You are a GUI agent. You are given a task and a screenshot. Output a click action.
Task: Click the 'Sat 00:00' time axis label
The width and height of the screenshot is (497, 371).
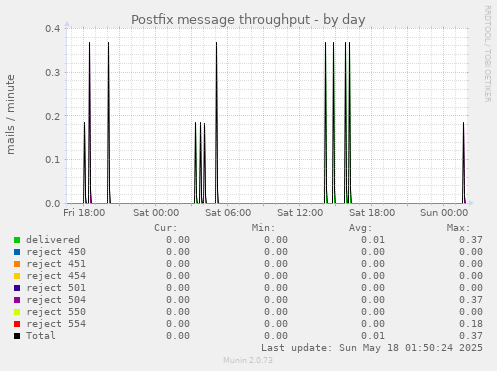(x=156, y=213)
